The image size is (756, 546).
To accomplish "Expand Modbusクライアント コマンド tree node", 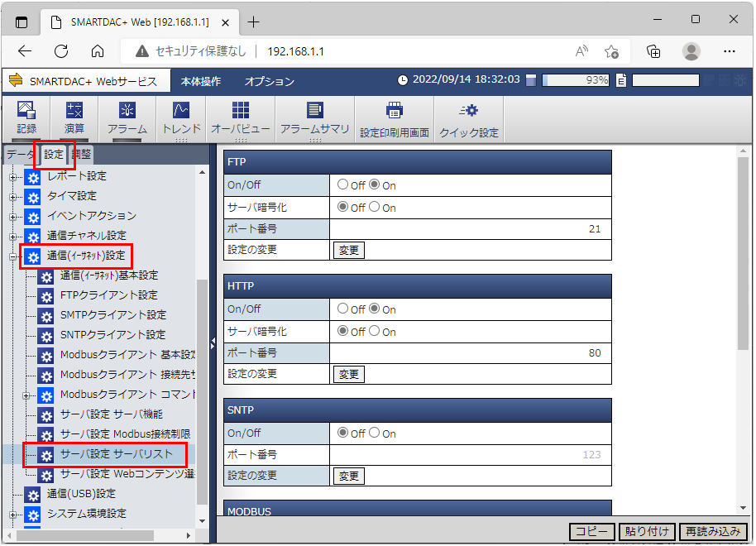I will coord(26,395).
